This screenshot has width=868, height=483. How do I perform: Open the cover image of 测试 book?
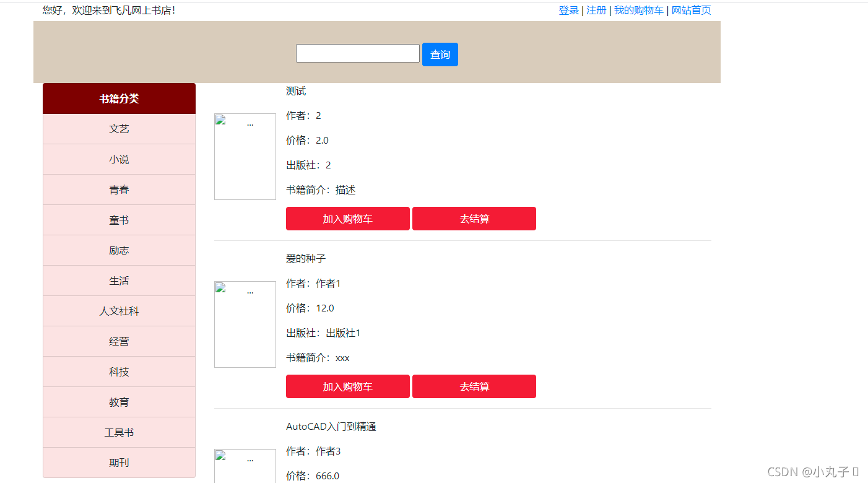pyautogui.click(x=245, y=157)
